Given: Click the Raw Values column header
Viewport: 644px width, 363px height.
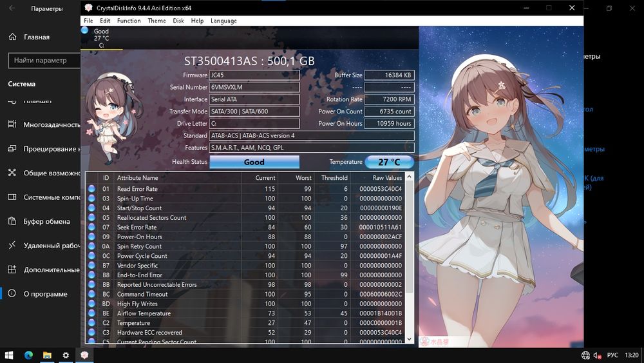Looking at the screenshot, I should [377, 178].
